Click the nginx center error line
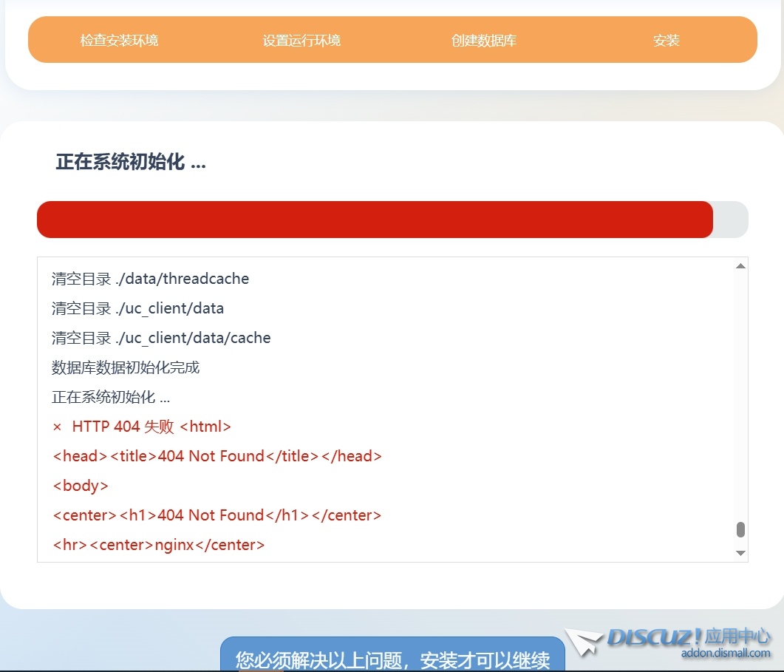Image resolution: width=784 pixels, height=672 pixels. tap(159, 544)
